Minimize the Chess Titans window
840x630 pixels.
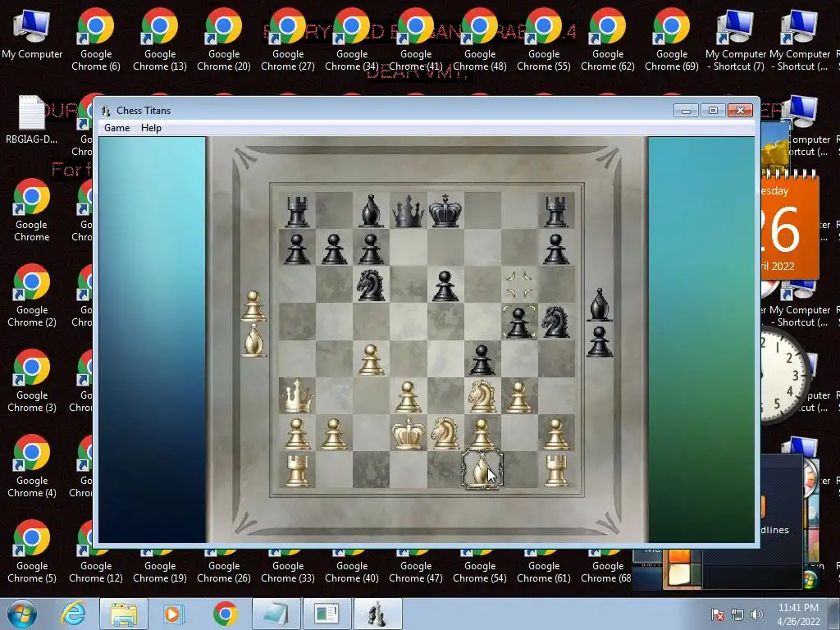coord(686,111)
